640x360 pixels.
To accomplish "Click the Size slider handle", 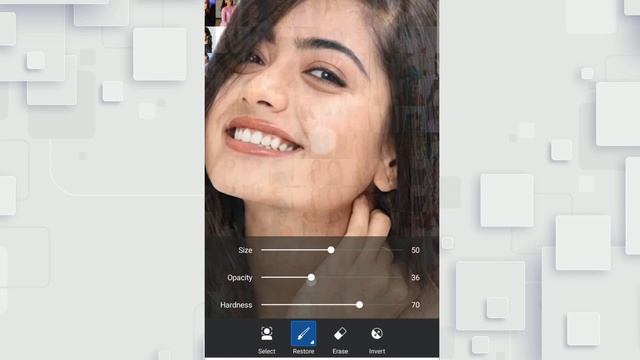I will tap(331, 250).
